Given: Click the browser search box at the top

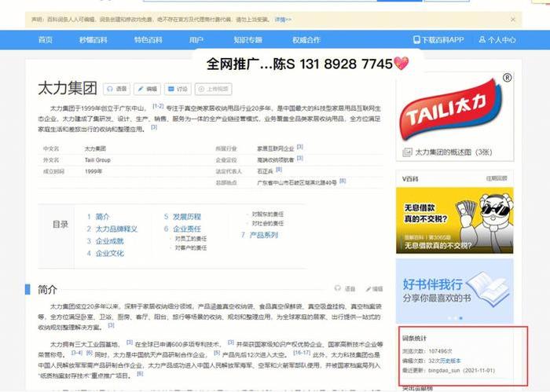Looking at the screenshot, I should click(x=259, y=1).
